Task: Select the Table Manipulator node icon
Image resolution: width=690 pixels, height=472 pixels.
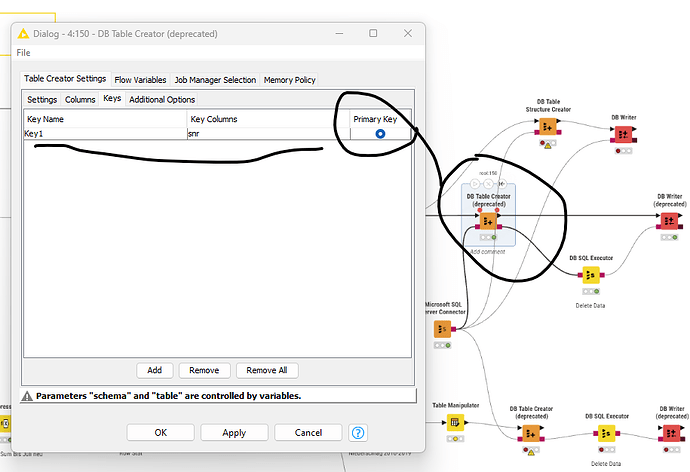Action: tap(455, 423)
